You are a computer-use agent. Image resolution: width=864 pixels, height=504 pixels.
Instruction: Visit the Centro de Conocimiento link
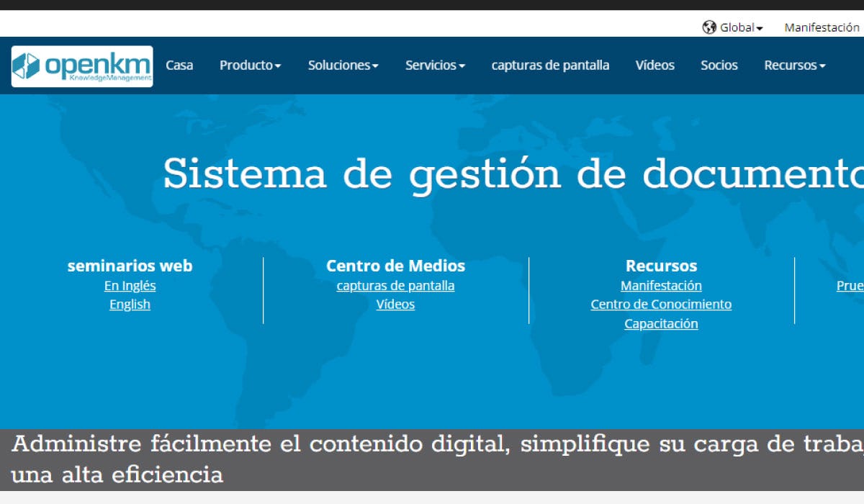(x=661, y=305)
